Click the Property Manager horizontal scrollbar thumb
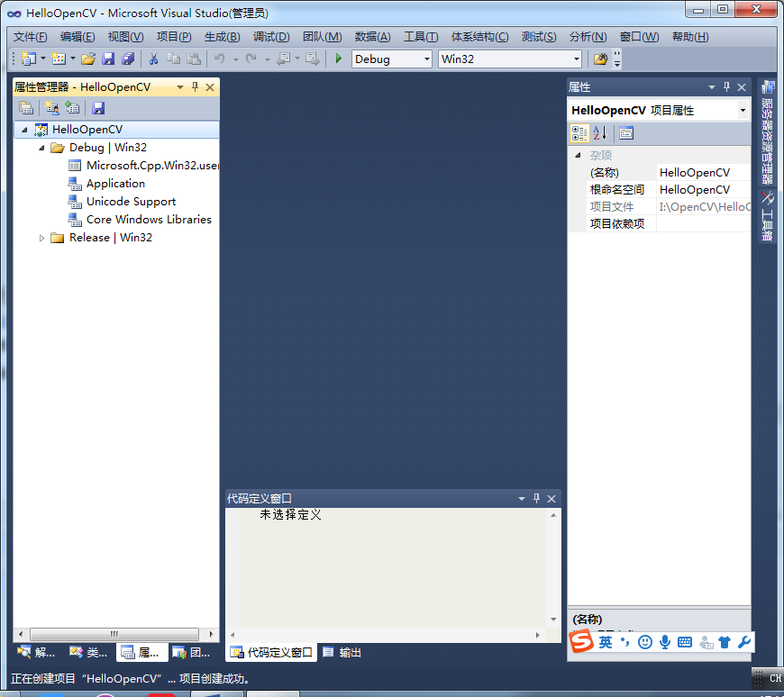 [114, 634]
